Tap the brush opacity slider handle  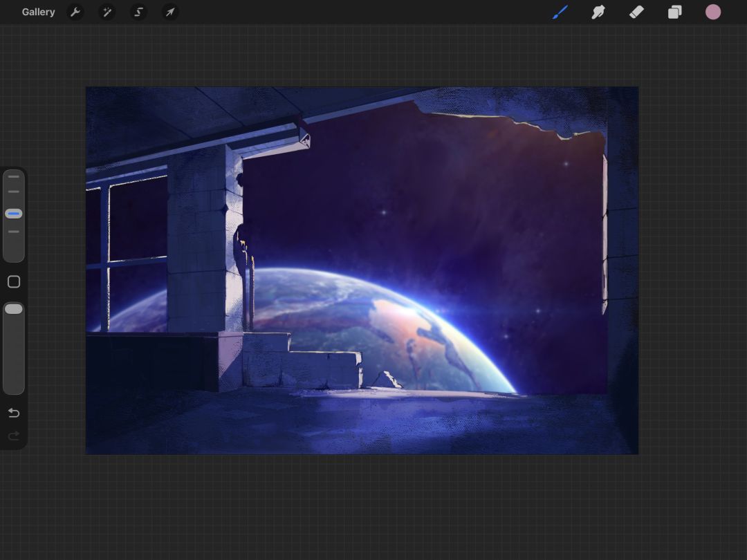click(13, 309)
